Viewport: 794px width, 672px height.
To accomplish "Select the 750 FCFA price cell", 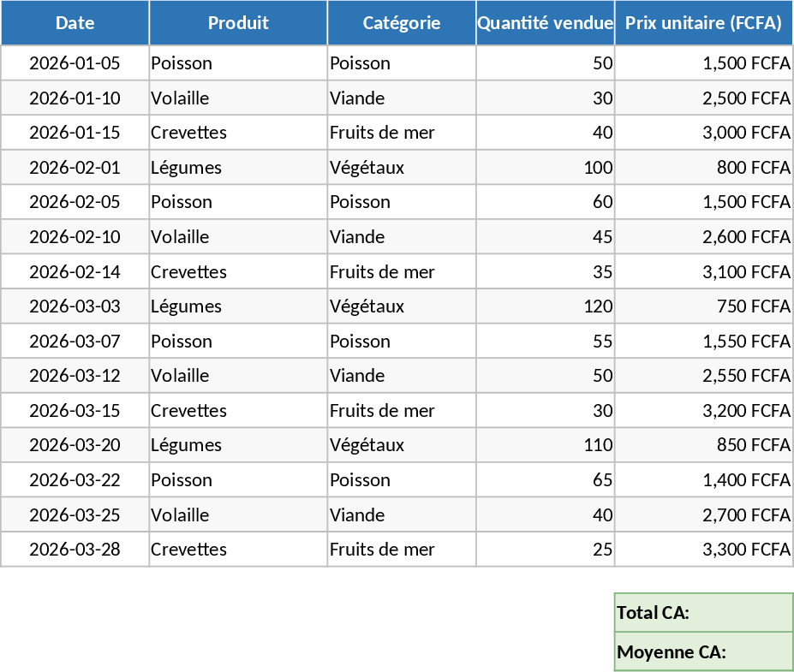I will tap(703, 306).
